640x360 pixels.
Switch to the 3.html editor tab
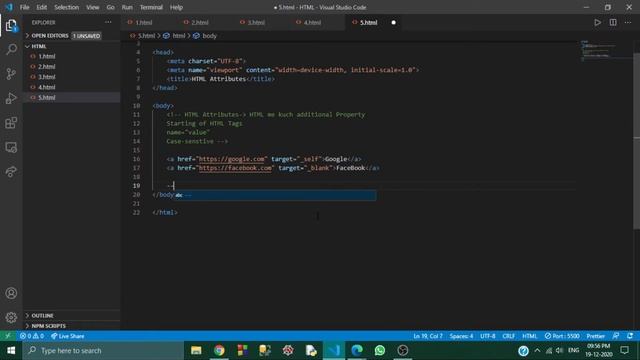point(256,22)
